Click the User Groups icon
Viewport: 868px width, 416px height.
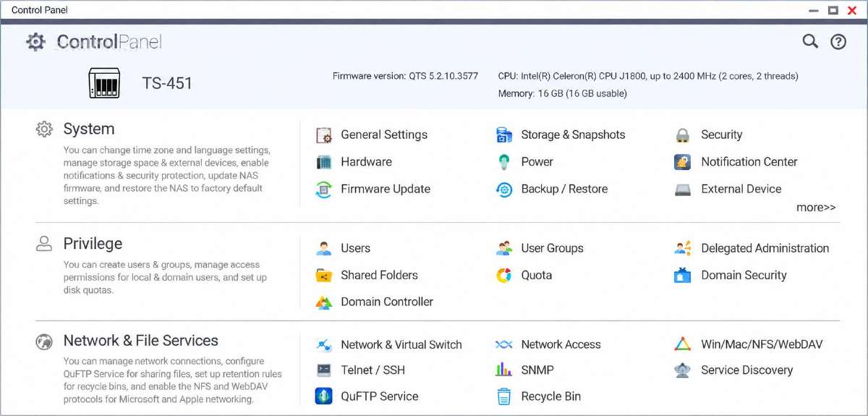tap(504, 249)
